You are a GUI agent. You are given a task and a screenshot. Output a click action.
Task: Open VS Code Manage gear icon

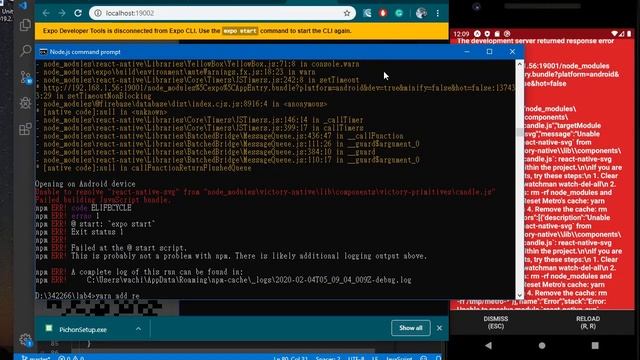[x=25, y=340]
